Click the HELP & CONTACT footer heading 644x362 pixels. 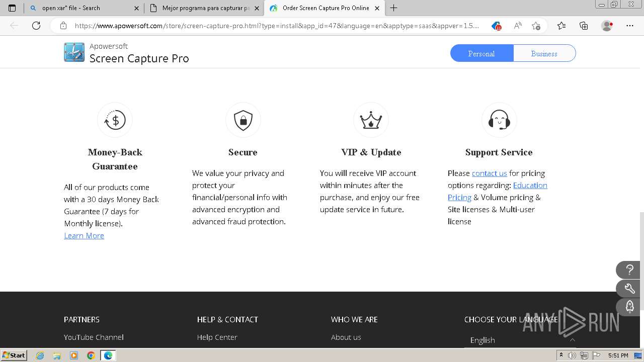227,320
